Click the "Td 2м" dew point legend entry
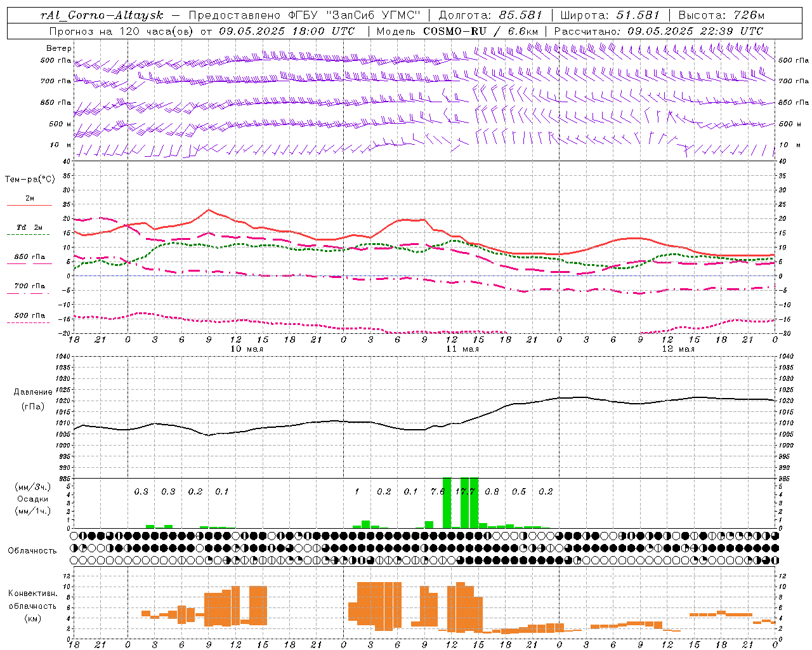 tap(30, 227)
